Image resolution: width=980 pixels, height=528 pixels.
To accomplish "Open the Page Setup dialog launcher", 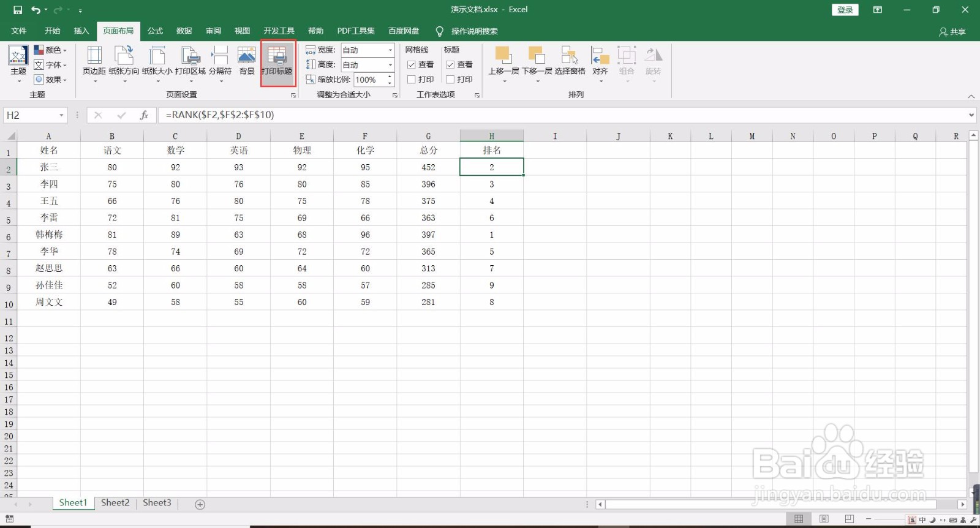I will (293, 95).
